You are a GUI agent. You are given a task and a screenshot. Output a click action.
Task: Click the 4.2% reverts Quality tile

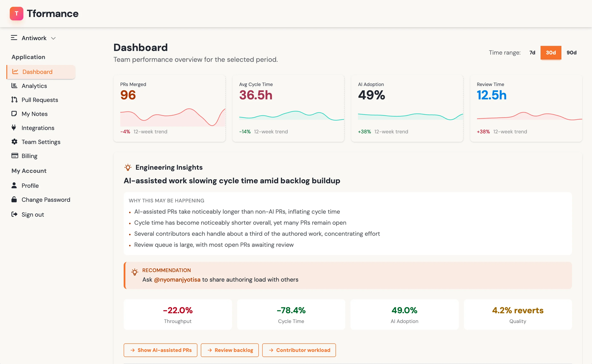pos(518,314)
